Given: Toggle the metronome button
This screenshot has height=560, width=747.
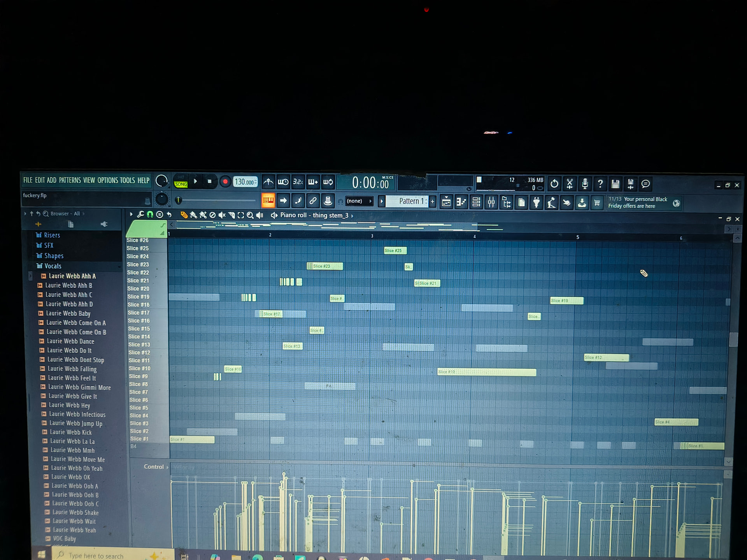Looking at the screenshot, I should coord(268,182).
